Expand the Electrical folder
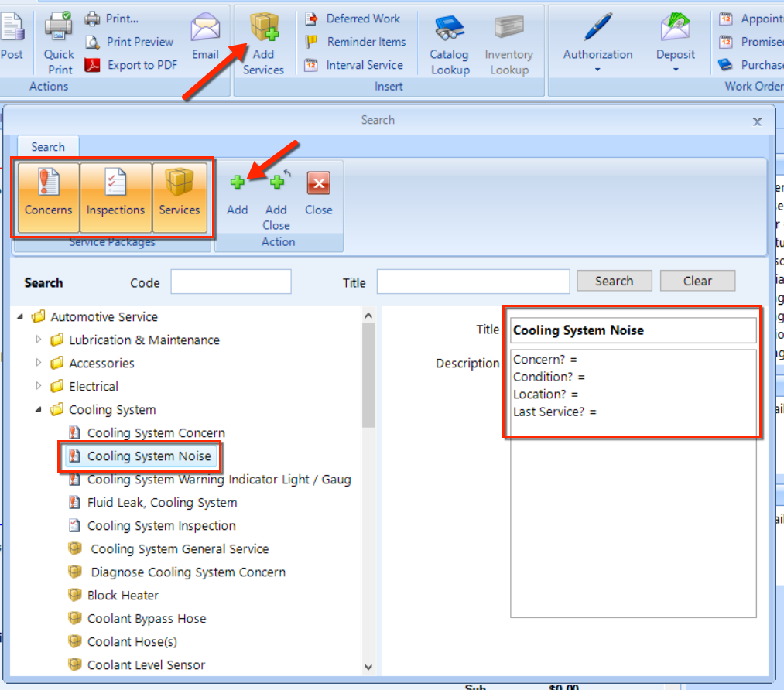 coord(39,387)
